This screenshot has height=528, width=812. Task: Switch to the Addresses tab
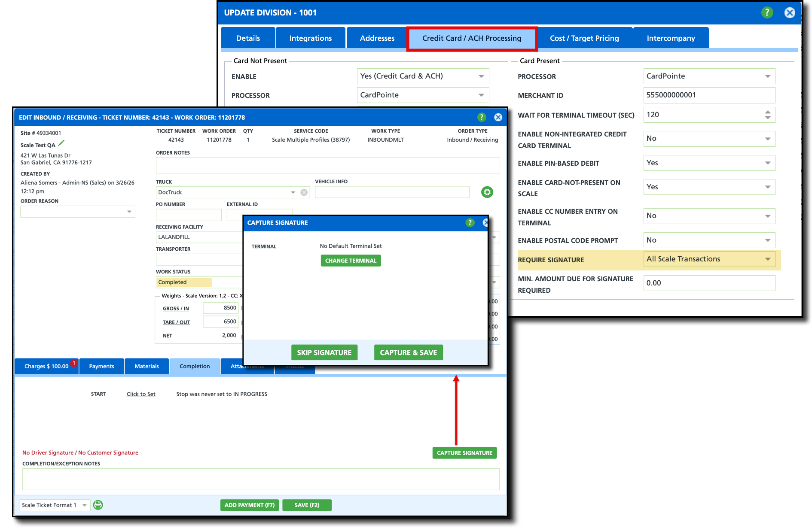point(377,38)
